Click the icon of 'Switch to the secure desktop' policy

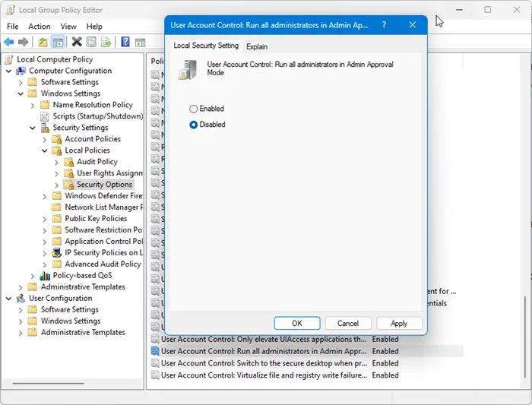[155, 363]
